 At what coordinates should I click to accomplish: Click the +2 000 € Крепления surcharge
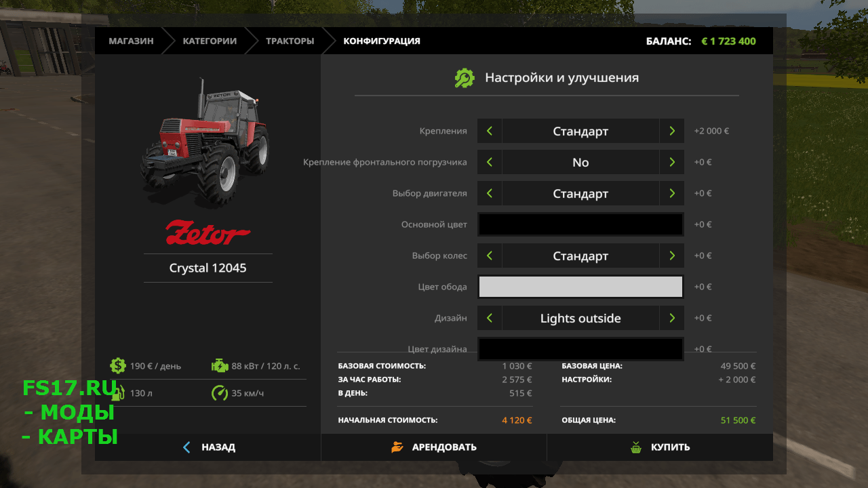pyautogui.click(x=711, y=131)
